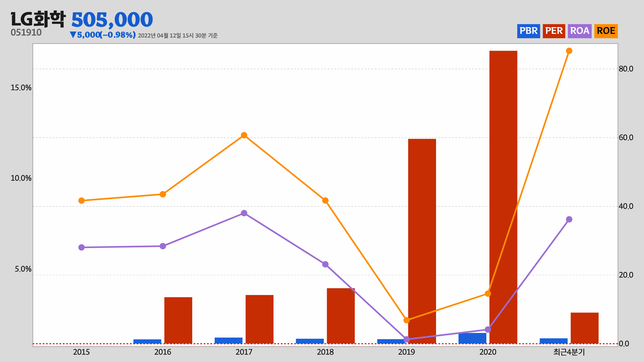Click the 2017 x-axis label

pyautogui.click(x=244, y=352)
